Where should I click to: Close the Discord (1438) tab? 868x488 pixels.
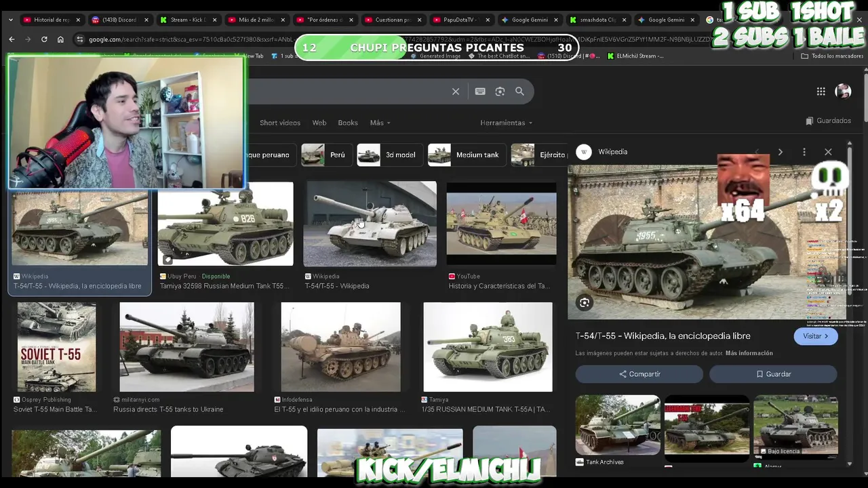click(x=146, y=20)
